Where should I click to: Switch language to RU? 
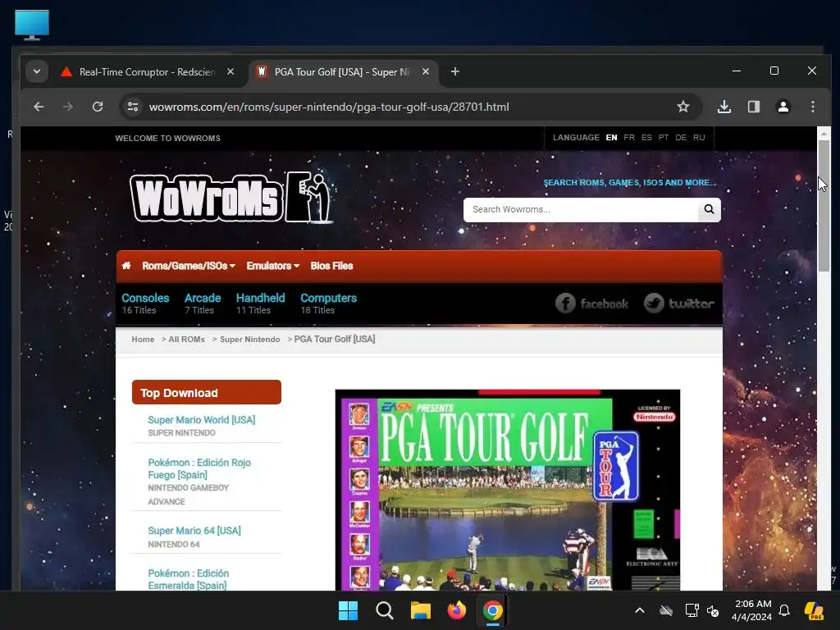pyautogui.click(x=699, y=138)
